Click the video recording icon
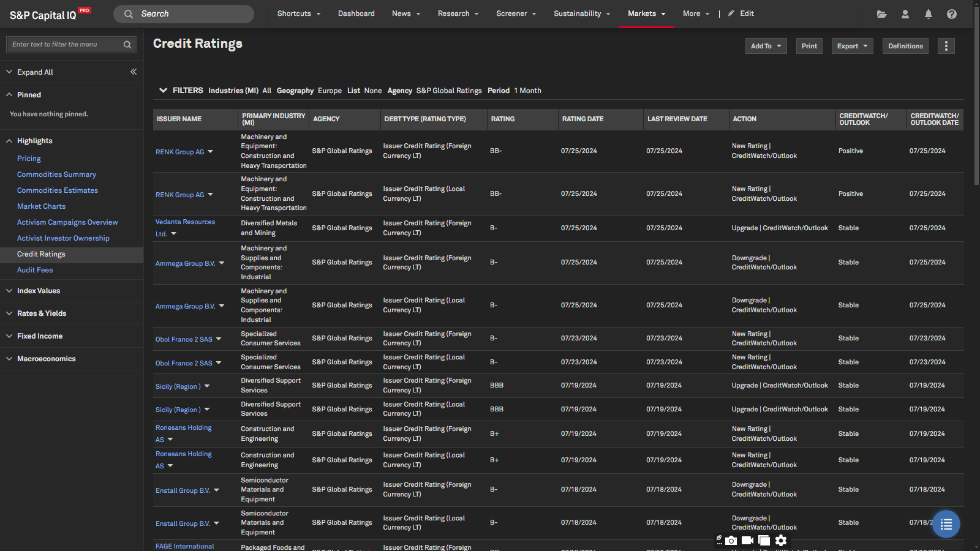 coord(747,540)
